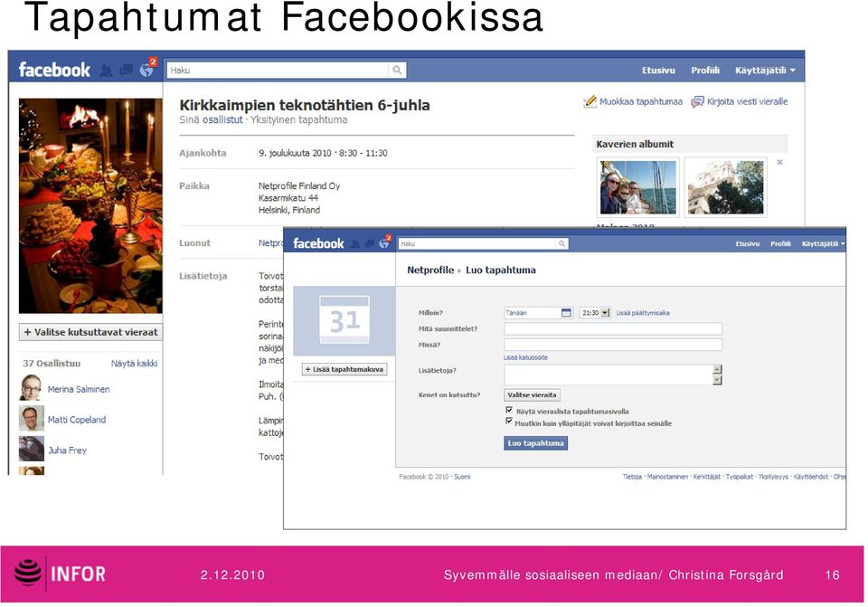
Task: Click the Haku search field in back window
Action: 278,70
